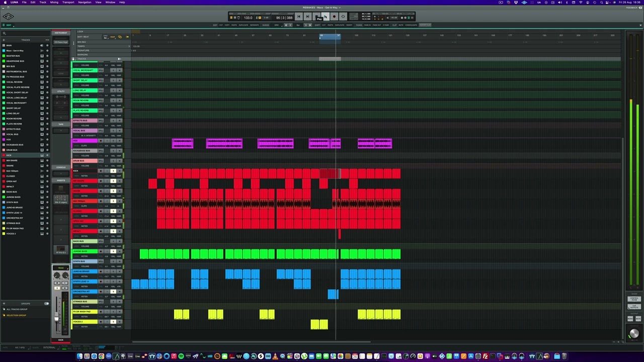
Task: Open the READ automation mode dropdown
Action: click(x=61, y=268)
